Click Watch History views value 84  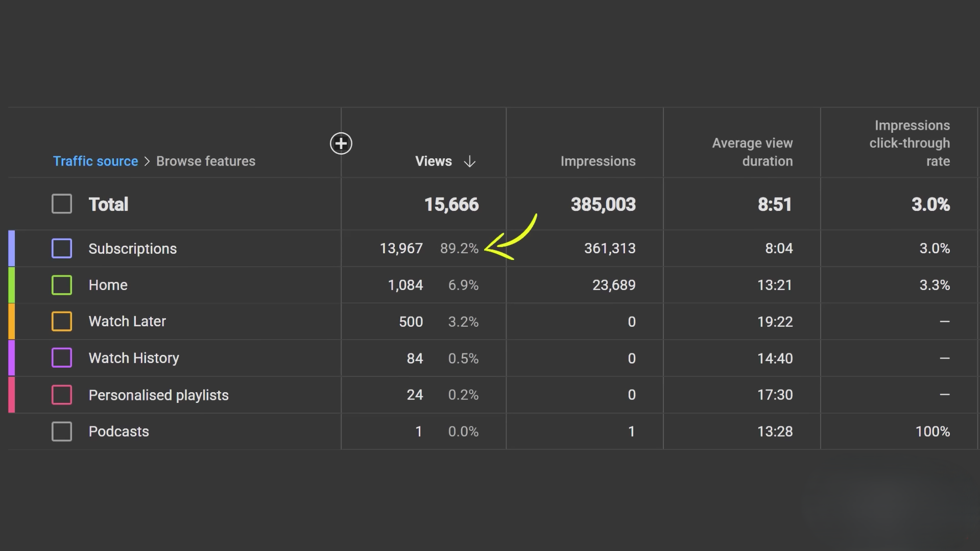(415, 358)
